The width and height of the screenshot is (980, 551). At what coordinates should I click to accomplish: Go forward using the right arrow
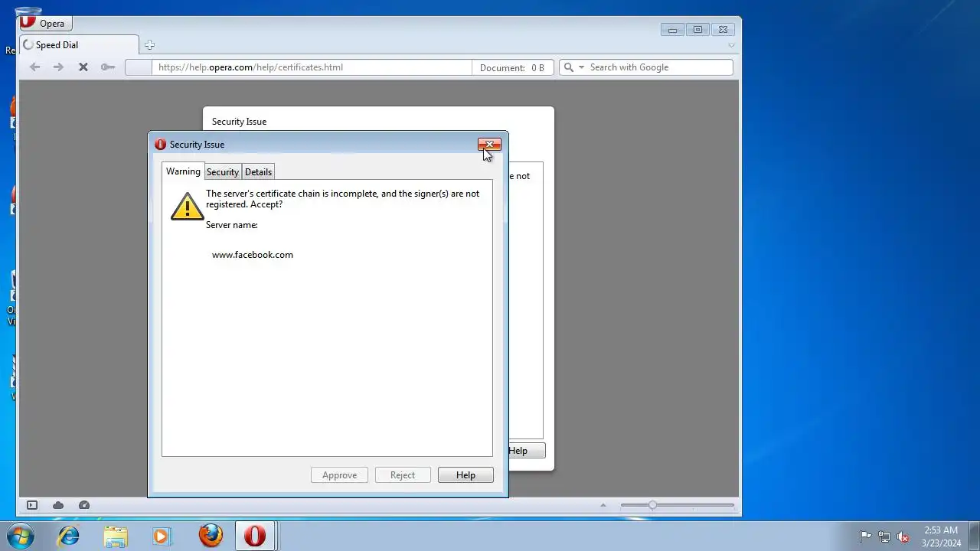pyautogui.click(x=58, y=67)
